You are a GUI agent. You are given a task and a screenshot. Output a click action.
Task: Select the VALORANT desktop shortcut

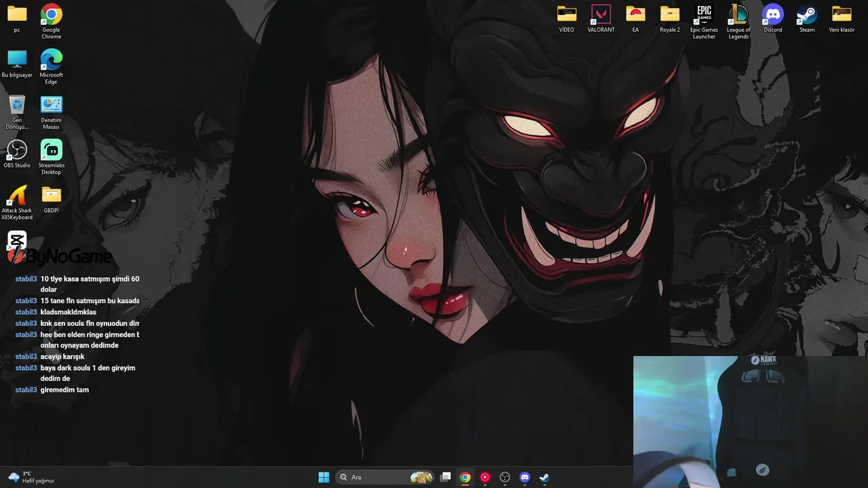[x=601, y=18]
